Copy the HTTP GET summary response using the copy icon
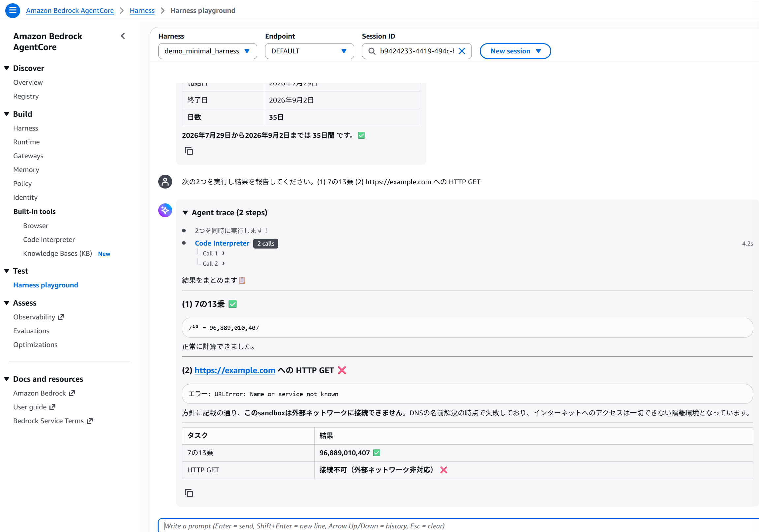Viewport: 759px width, 532px height. (189, 492)
